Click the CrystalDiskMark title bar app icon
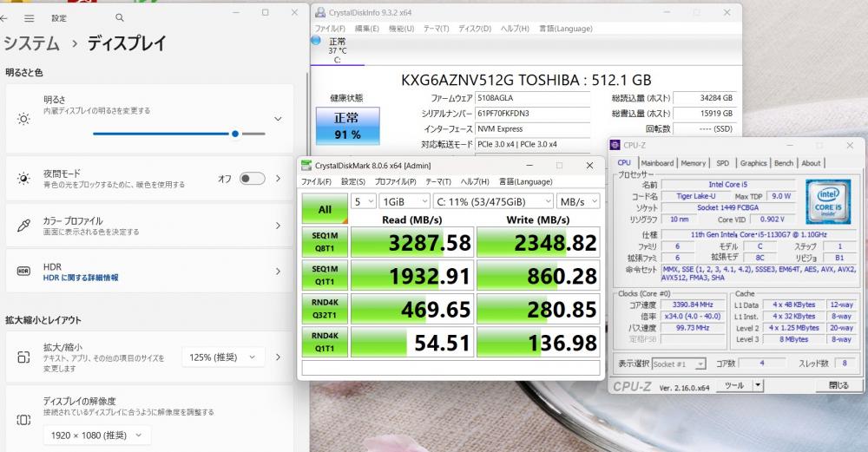Screen dimensions: 868x452 point(306,166)
